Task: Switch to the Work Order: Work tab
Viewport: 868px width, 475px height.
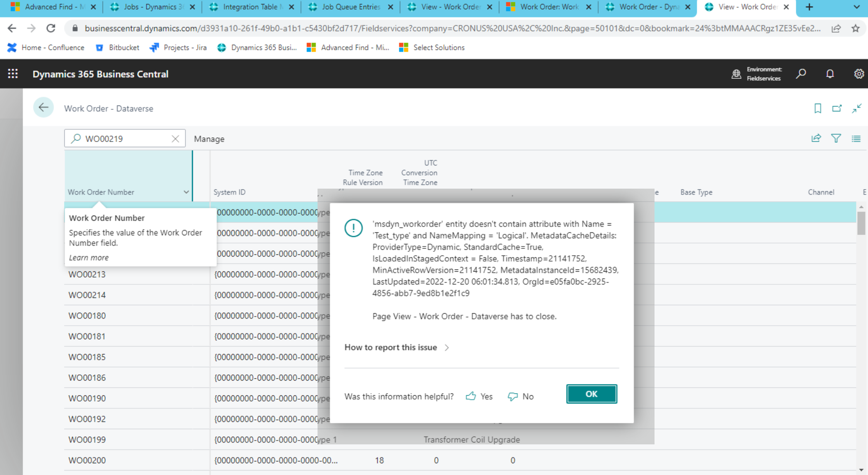Action: pyautogui.click(x=549, y=7)
